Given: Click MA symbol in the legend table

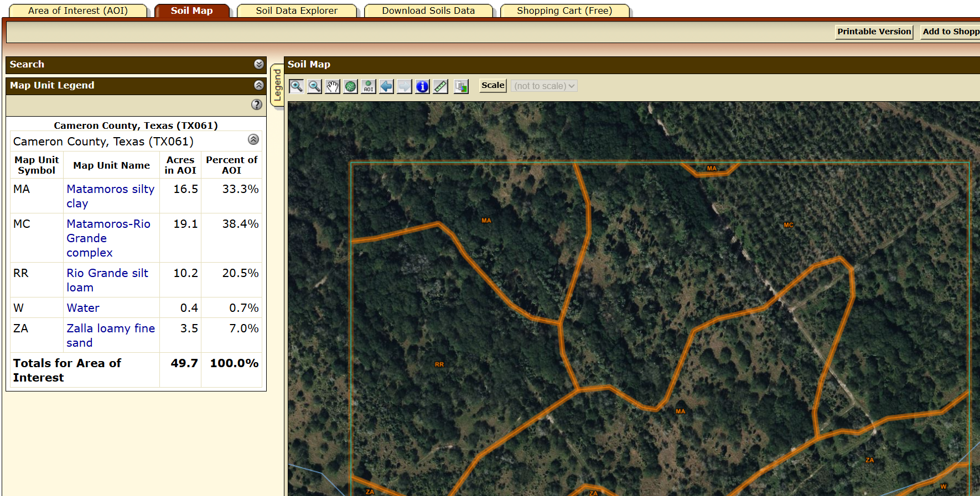Looking at the screenshot, I should (22, 189).
